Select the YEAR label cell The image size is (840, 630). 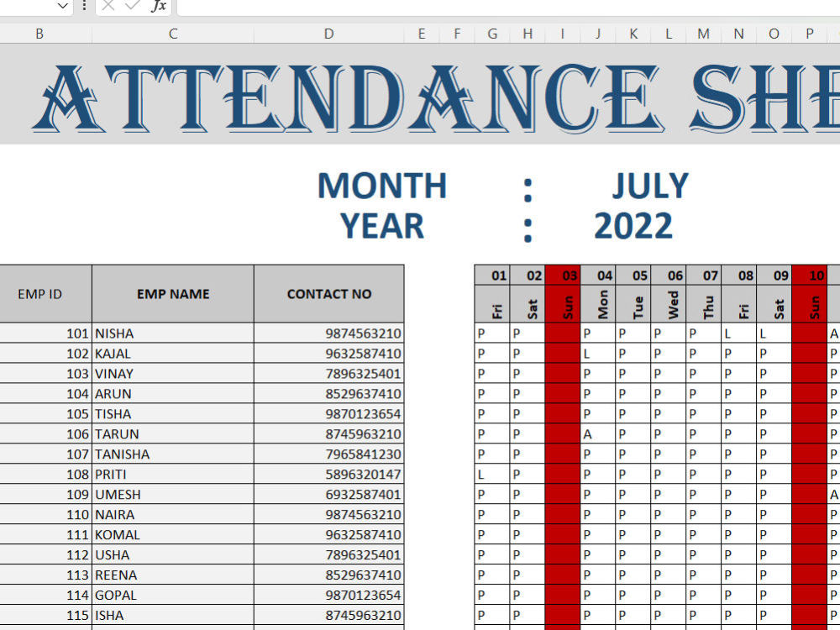(x=382, y=225)
